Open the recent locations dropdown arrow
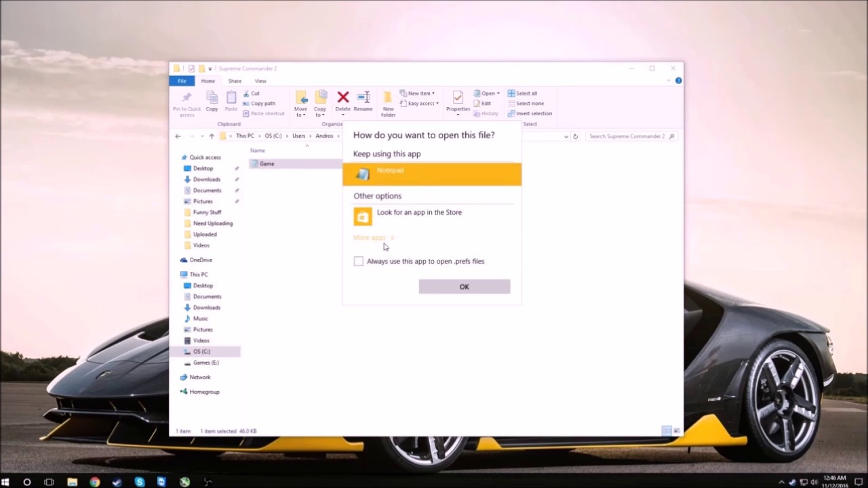868x488 pixels. [x=202, y=136]
